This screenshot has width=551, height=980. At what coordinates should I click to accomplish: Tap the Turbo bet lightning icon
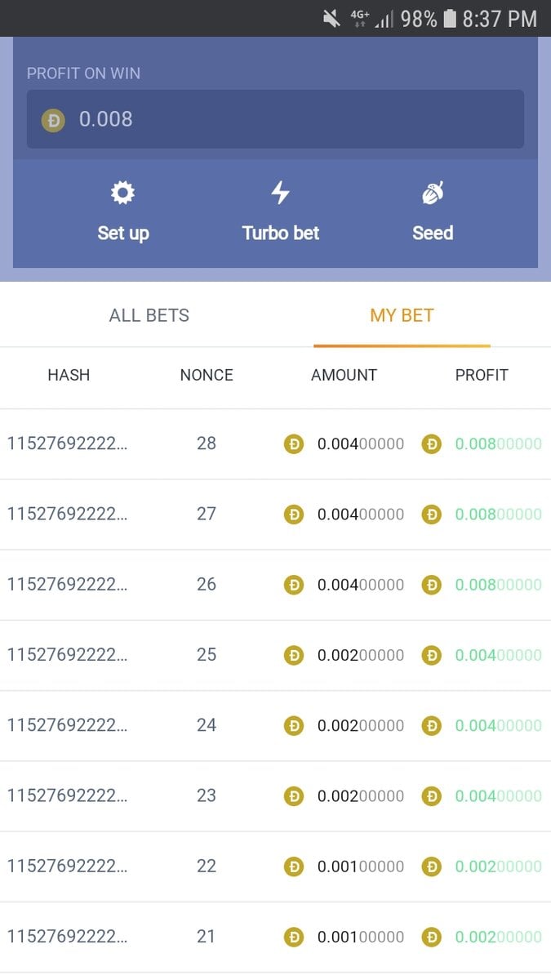coord(280,194)
